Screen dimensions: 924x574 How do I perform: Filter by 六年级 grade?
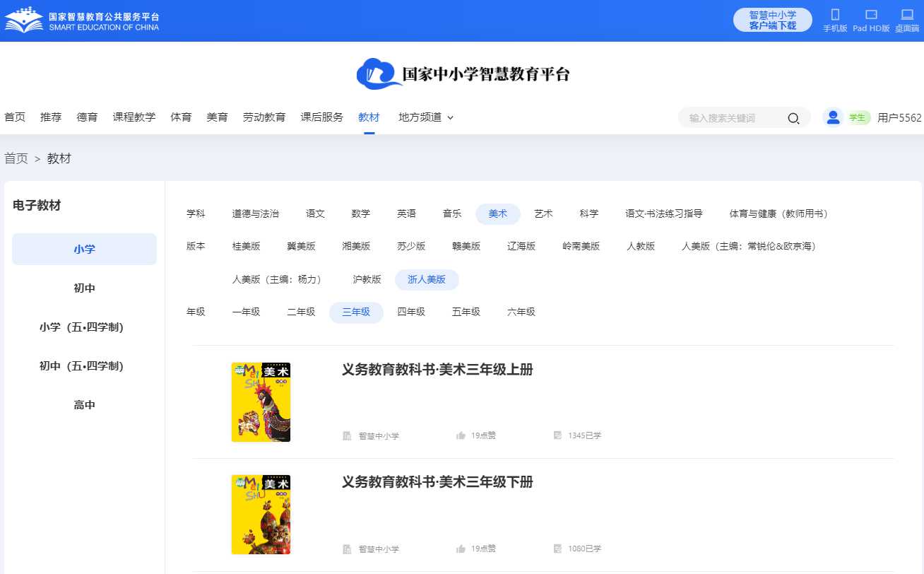521,312
